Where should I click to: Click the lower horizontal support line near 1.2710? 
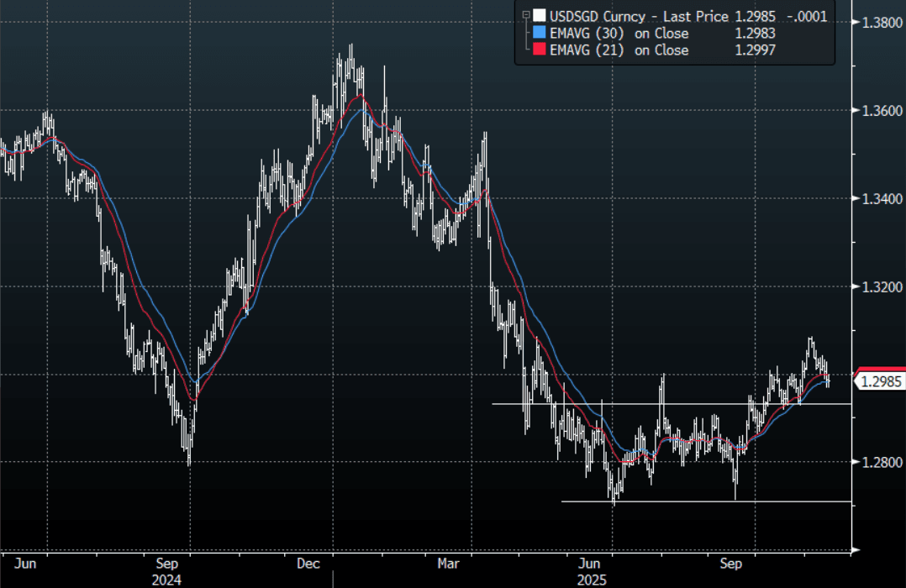tap(672, 501)
